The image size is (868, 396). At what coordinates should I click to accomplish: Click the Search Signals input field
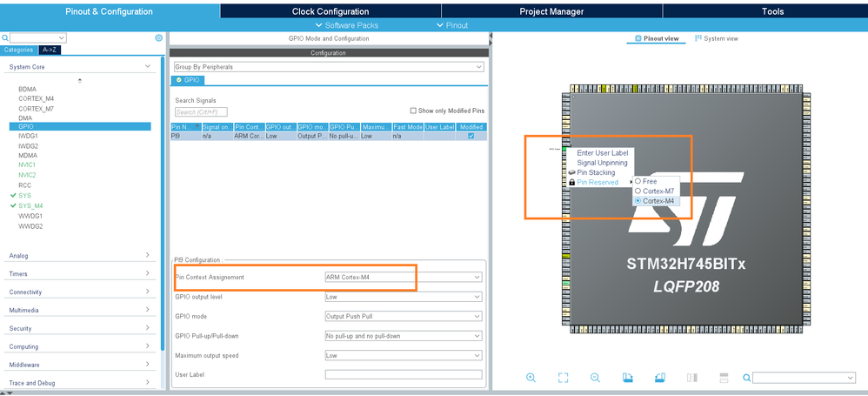point(201,112)
